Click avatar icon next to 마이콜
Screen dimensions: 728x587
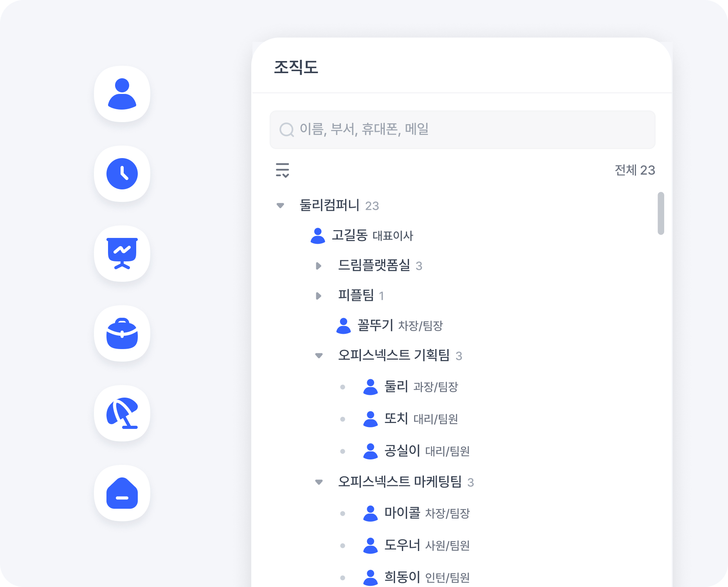point(370,513)
